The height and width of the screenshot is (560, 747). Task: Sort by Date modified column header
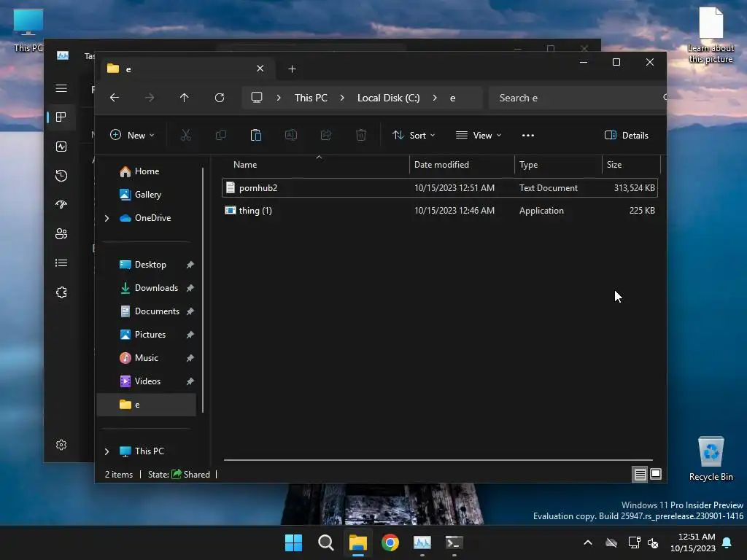click(x=462, y=165)
